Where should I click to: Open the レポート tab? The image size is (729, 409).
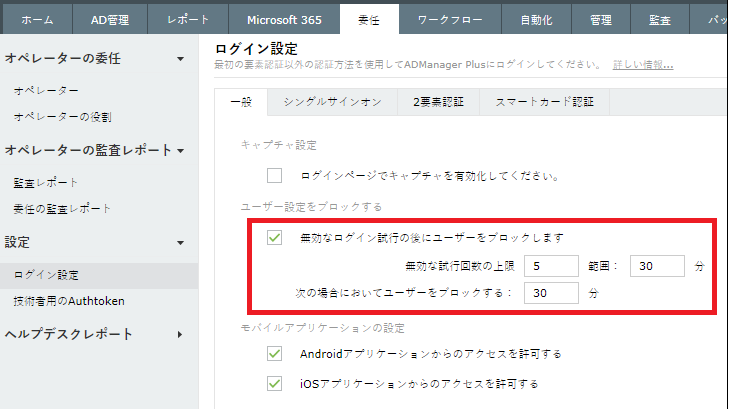[188, 20]
